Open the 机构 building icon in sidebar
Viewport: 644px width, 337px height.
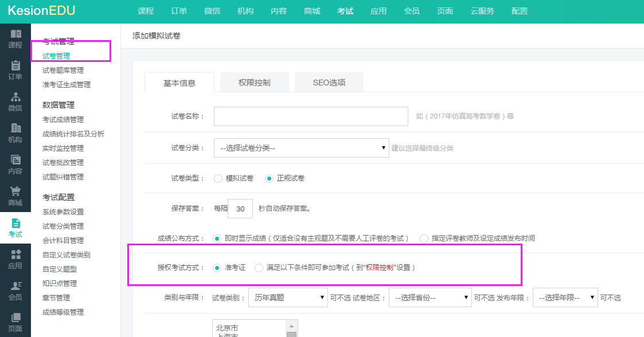click(x=15, y=129)
